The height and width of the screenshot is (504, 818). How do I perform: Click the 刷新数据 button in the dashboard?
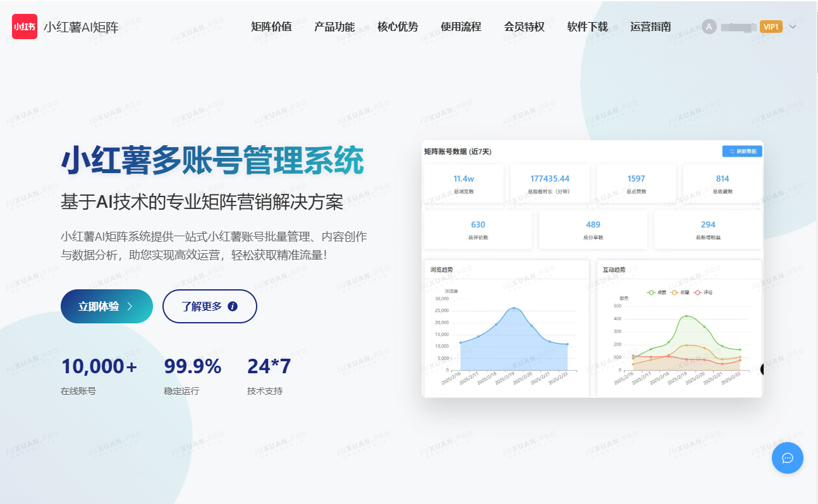[742, 152]
